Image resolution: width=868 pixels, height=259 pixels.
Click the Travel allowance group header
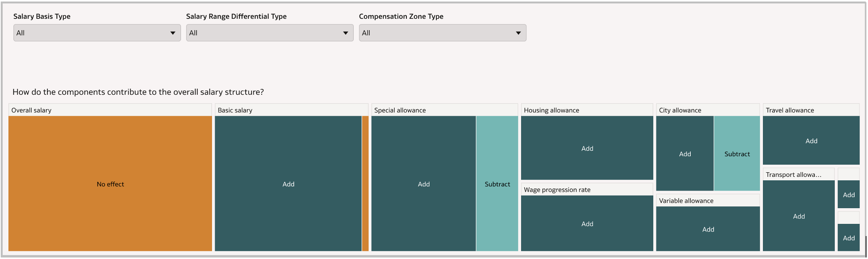tap(811, 110)
